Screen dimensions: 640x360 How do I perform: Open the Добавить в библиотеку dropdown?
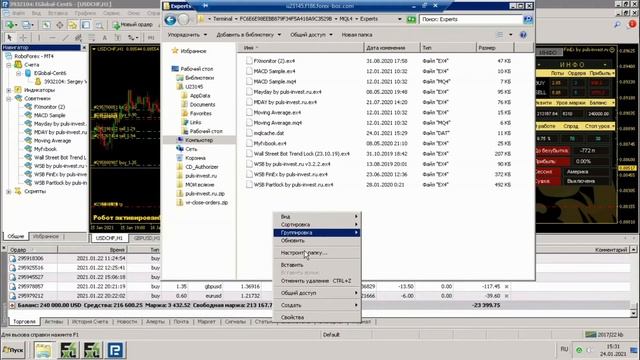point(249,35)
